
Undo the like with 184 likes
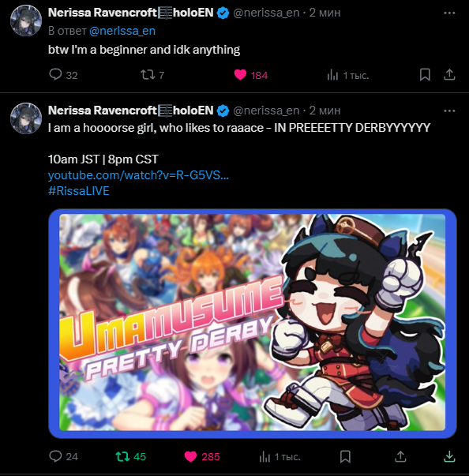point(251,75)
